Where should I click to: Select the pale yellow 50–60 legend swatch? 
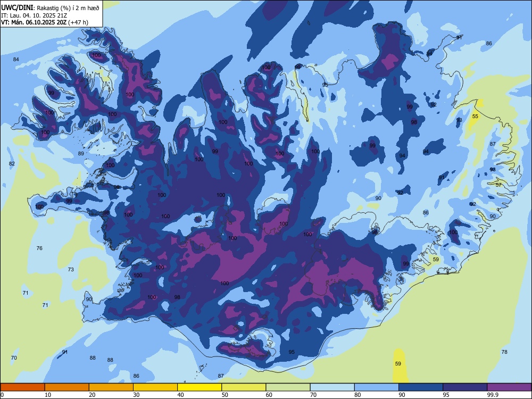[244, 387]
